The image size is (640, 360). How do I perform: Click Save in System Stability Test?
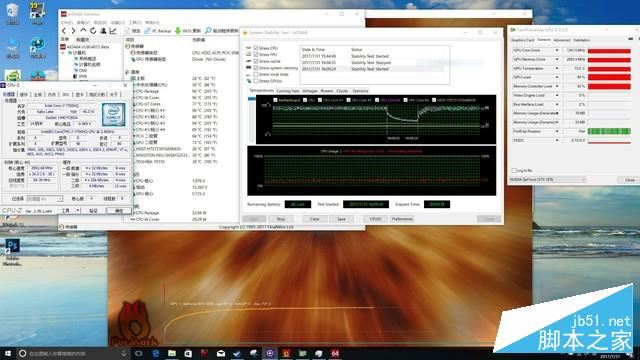[x=342, y=219]
